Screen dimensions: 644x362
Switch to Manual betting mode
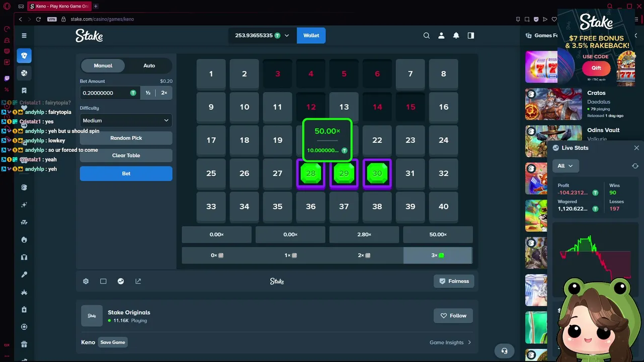click(103, 66)
